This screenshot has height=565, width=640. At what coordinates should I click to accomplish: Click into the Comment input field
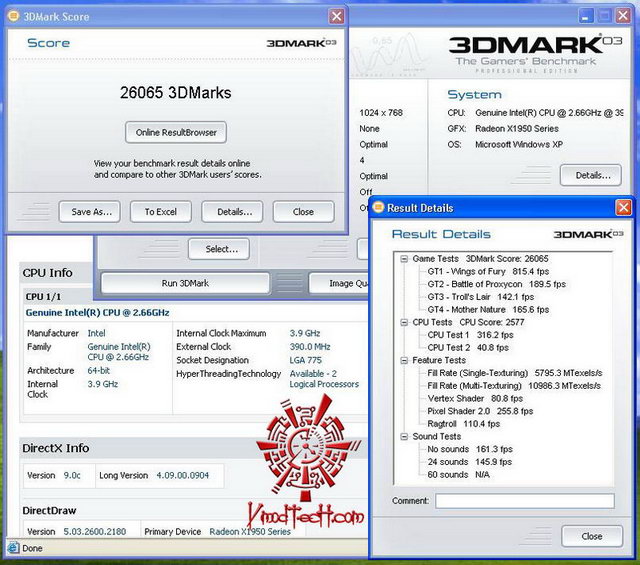(x=524, y=501)
